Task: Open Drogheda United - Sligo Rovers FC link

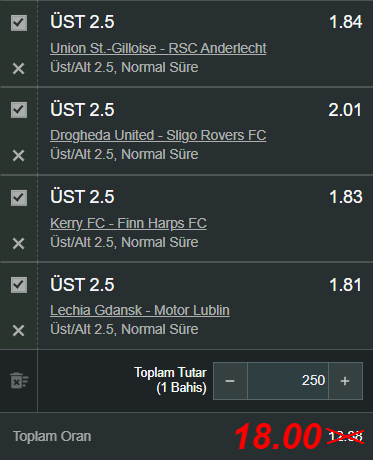Action: [x=158, y=135]
